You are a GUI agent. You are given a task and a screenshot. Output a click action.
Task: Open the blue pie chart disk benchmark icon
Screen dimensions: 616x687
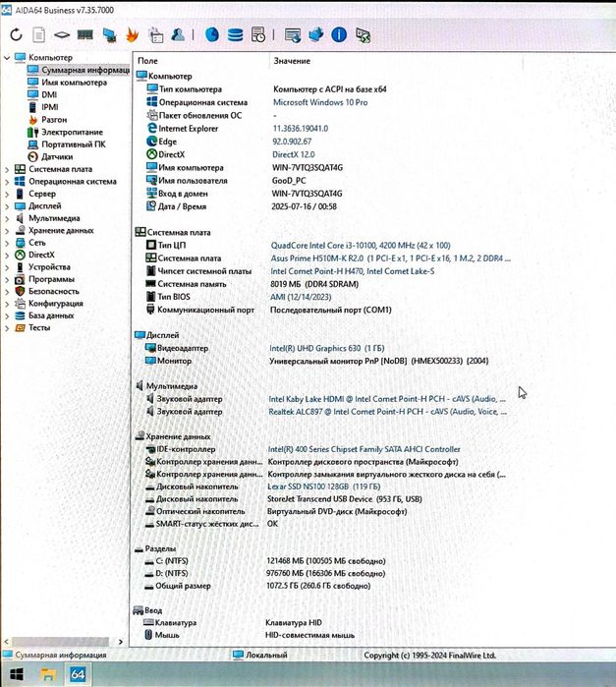(212, 34)
